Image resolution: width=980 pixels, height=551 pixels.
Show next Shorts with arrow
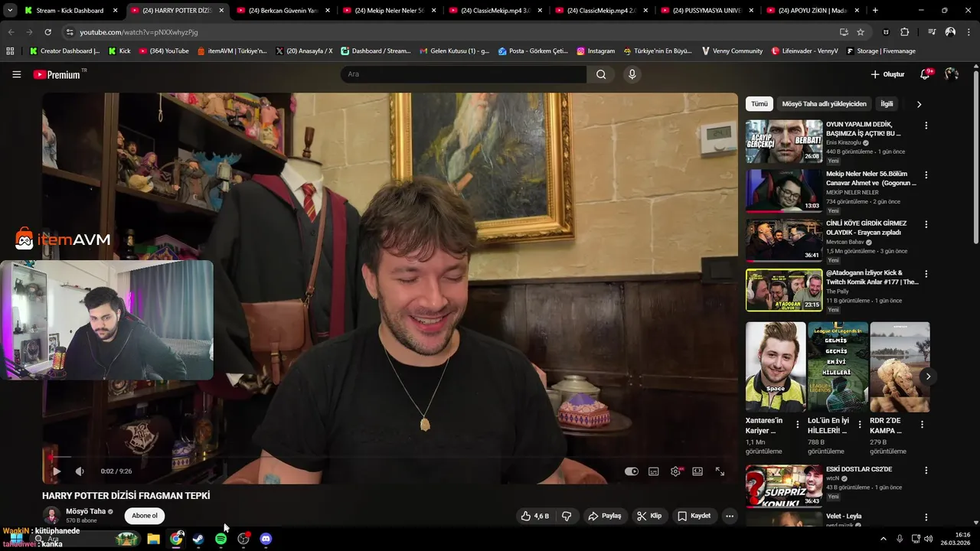(928, 377)
